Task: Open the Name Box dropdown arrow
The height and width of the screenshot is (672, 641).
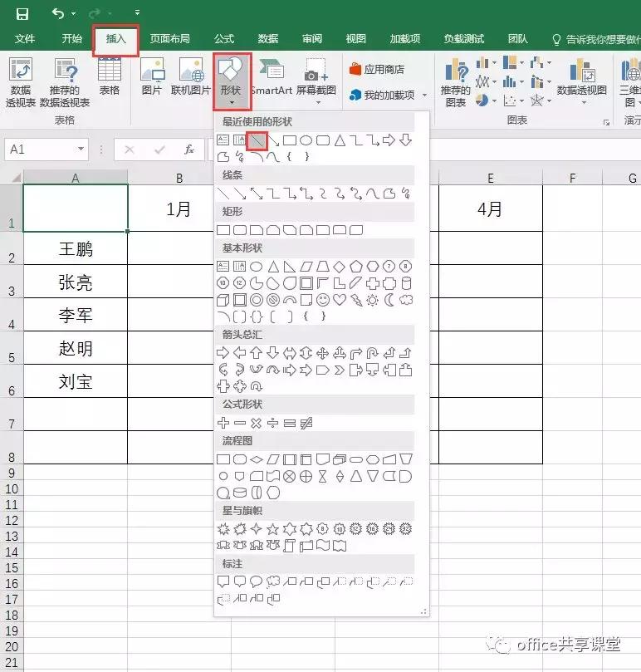Action: pyautogui.click(x=81, y=150)
